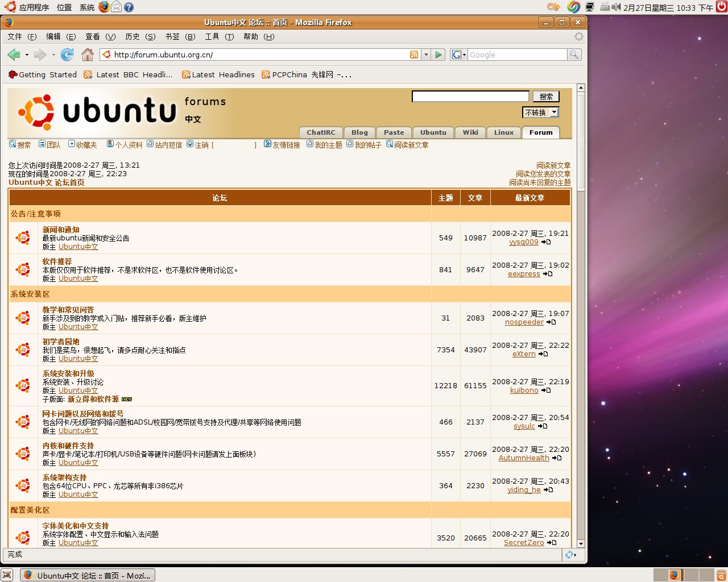This screenshot has height=582, width=728.
Task: Open the 不转换 language conversion dropdown
Action: click(x=541, y=113)
